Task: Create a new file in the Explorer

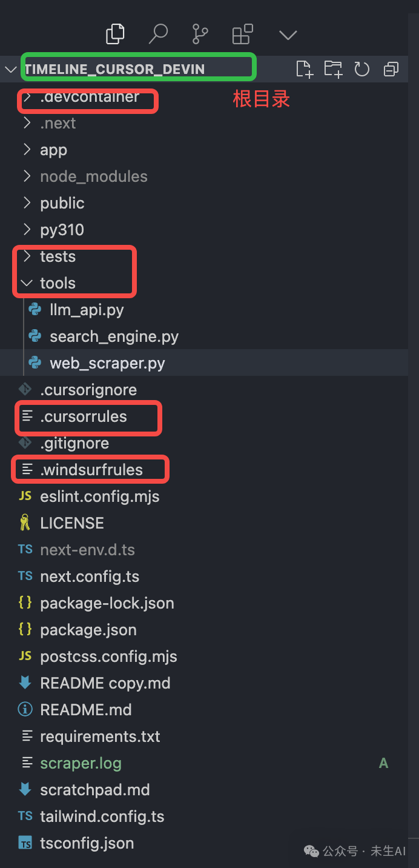Action: pos(304,68)
